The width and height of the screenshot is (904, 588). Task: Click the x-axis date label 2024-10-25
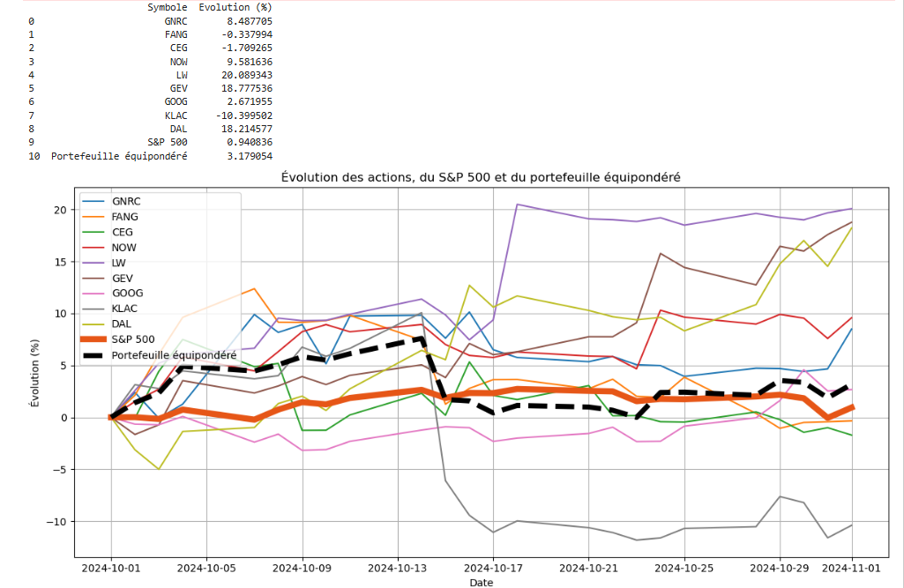click(x=684, y=569)
